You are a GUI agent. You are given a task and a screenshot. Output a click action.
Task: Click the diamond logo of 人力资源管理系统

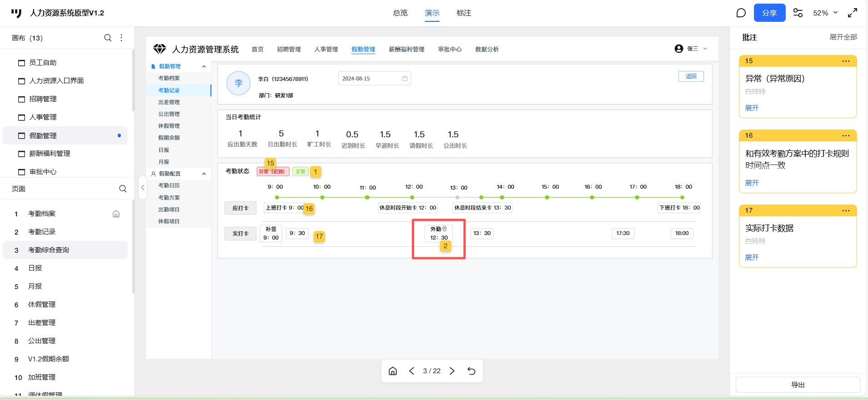click(x=160, y=49)
